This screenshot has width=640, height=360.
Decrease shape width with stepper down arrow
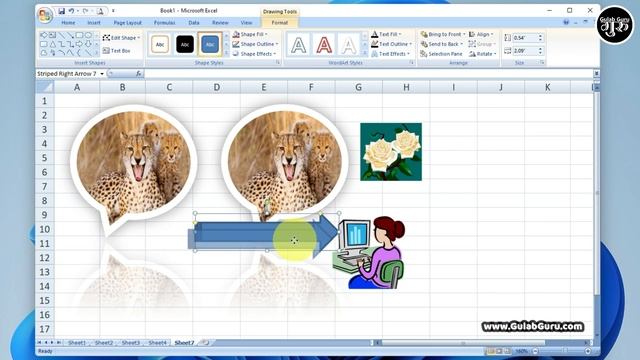point(540,53)
